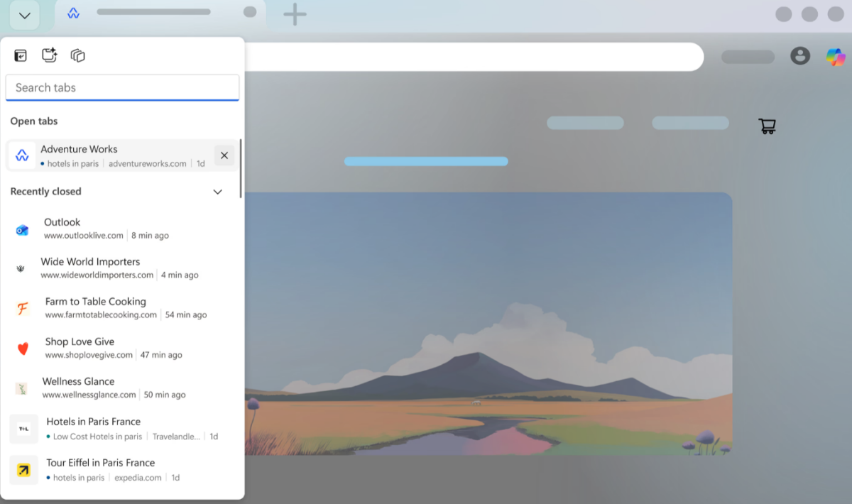
Task: Close the Adventure Works tab
Action: click(224, 155)
